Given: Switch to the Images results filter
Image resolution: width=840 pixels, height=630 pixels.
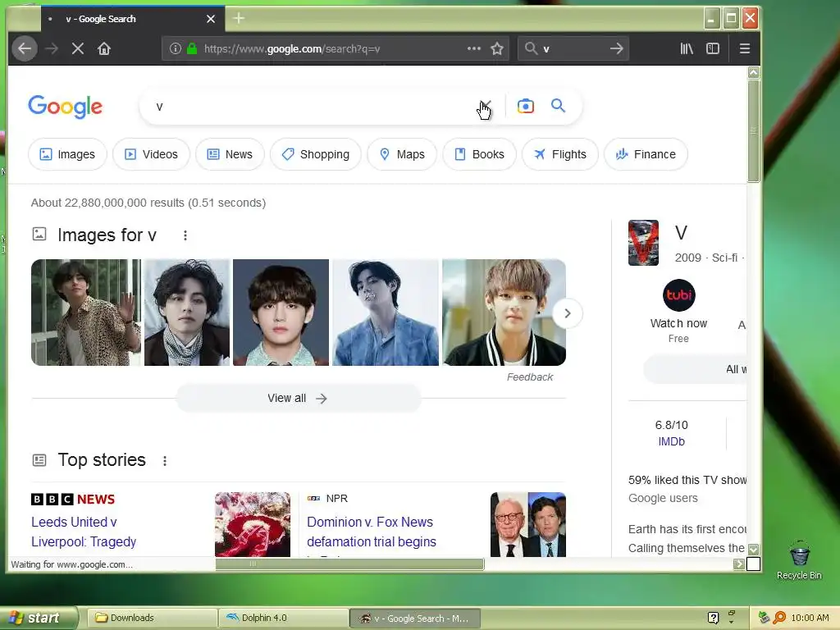Looking at the screenshot, I should pos(67,154).
